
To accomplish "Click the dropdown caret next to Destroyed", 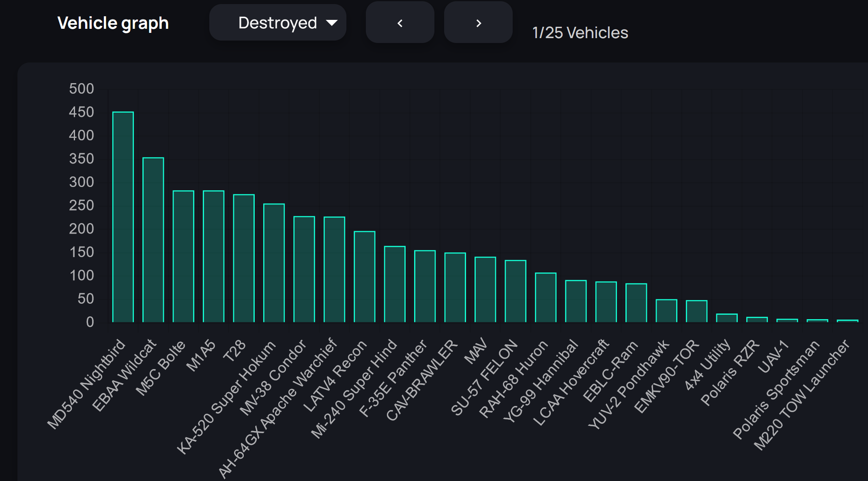I will (x=332, y=23).
